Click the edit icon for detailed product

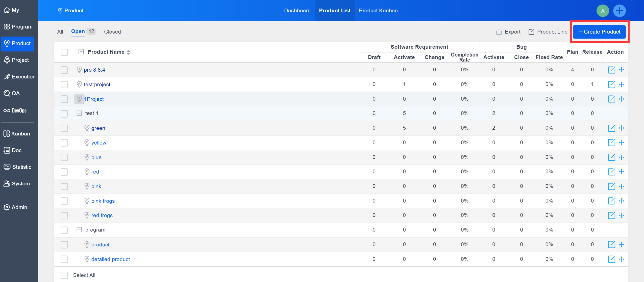tap(611, 259)
